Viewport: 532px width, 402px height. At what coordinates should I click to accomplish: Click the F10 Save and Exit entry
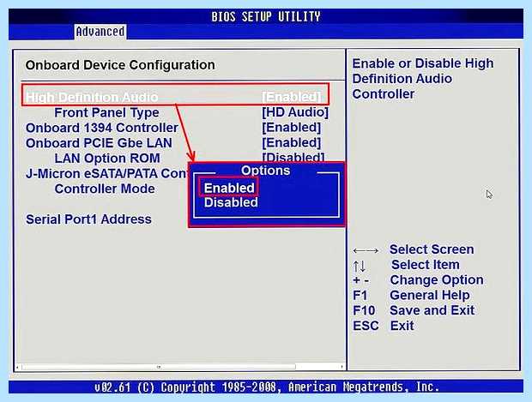[414, 310]
